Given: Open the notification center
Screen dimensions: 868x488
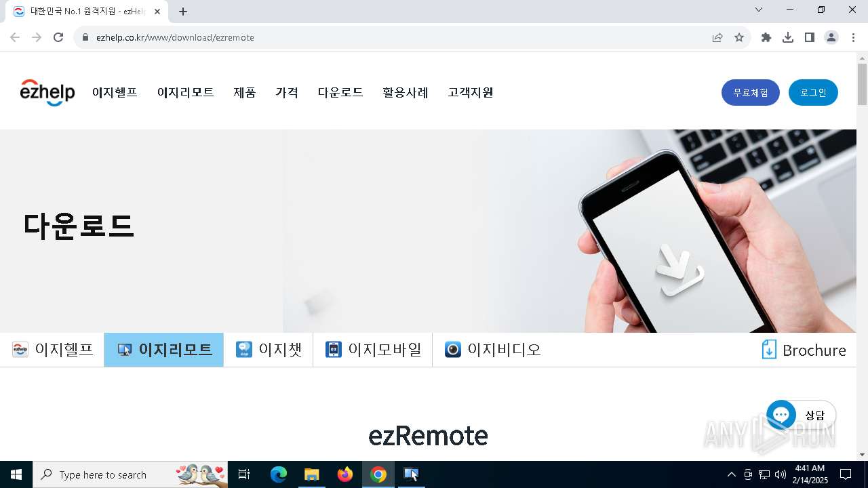Looking at the screenshot, I should coord(846,474).
